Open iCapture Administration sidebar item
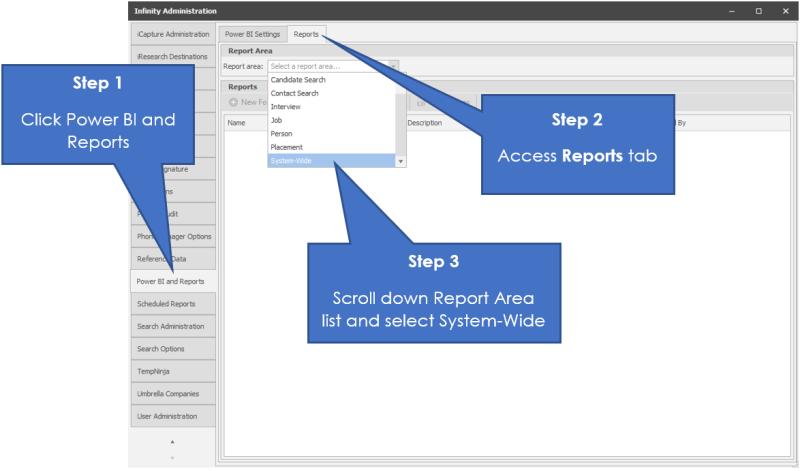 [172, 34]
